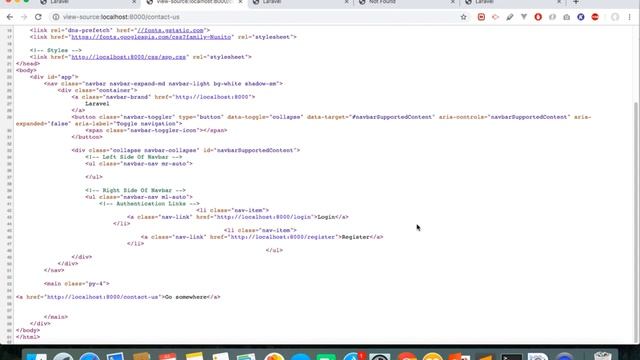Viewport: 640px width, 360px height.
Task: Open the red square extension icon
Action: 481,17
